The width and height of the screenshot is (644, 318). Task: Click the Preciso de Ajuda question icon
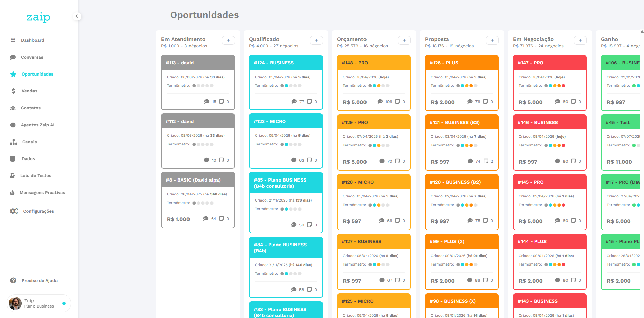(13, 280)
